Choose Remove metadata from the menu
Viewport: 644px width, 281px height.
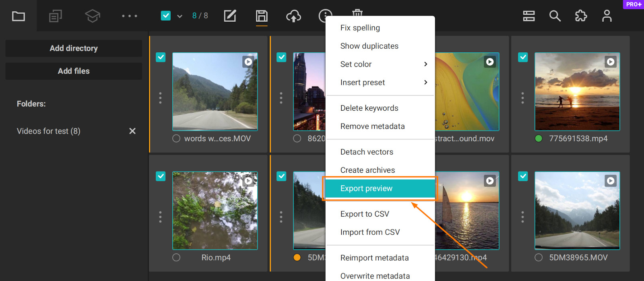click(380, 126)
